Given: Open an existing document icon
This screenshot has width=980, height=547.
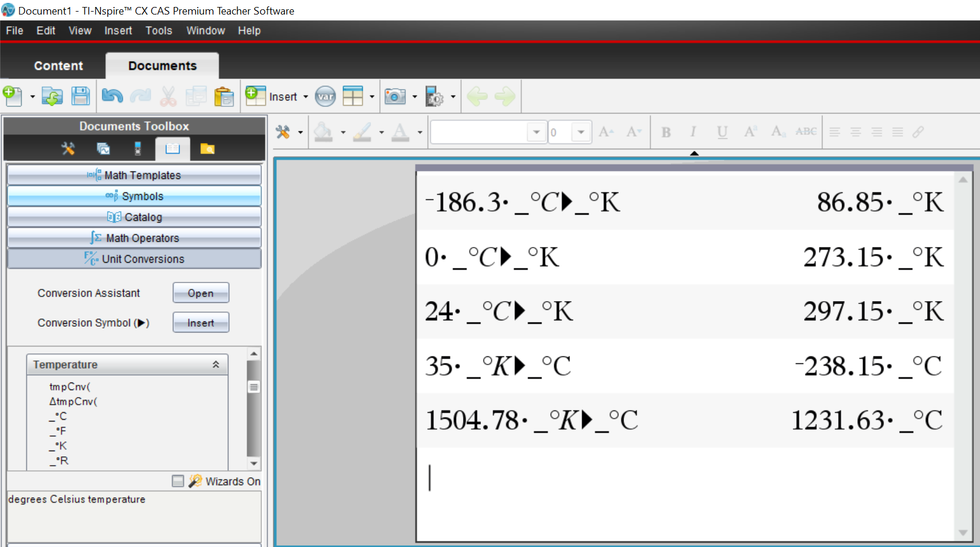Looking at the screenshot, I should click(52, 96).
